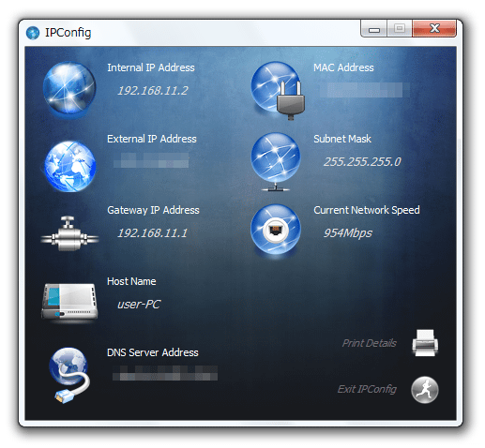Click the running man exit icon
Viewport: 485px width, 448px height.
[x=425, y=390]
